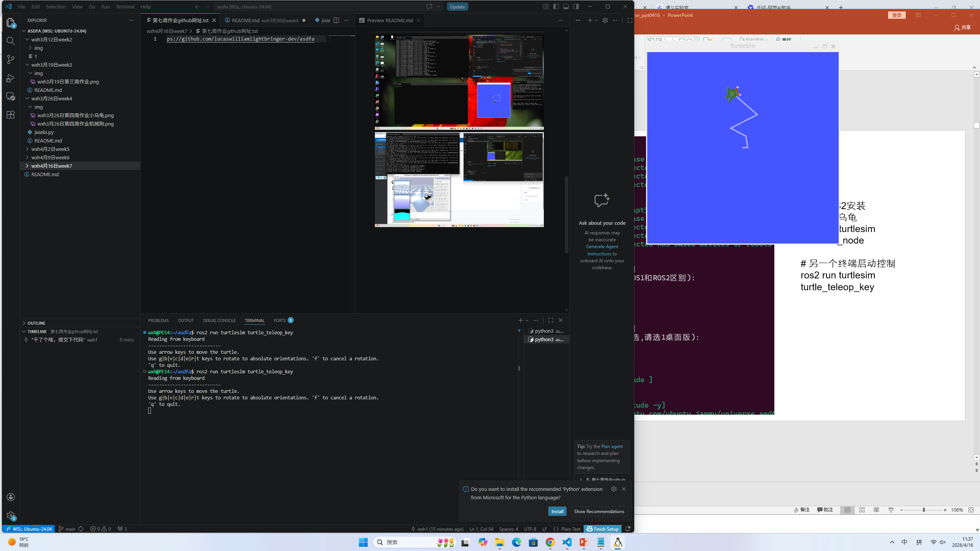Click the Update button in title bar
Screen dimensions: 980x551
pyautogui.click(x=457, y=7)
